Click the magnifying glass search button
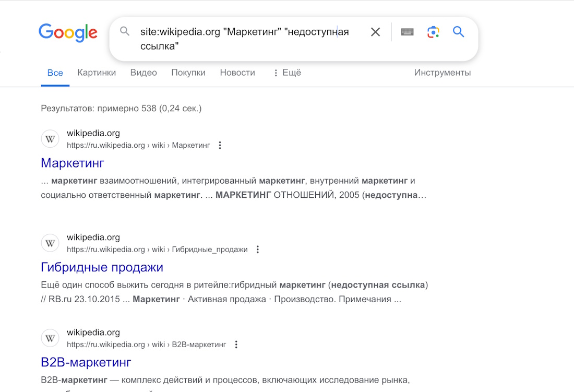Image resolution: width=574 pixels, height=392 pixels. click(x=458, y=32)
